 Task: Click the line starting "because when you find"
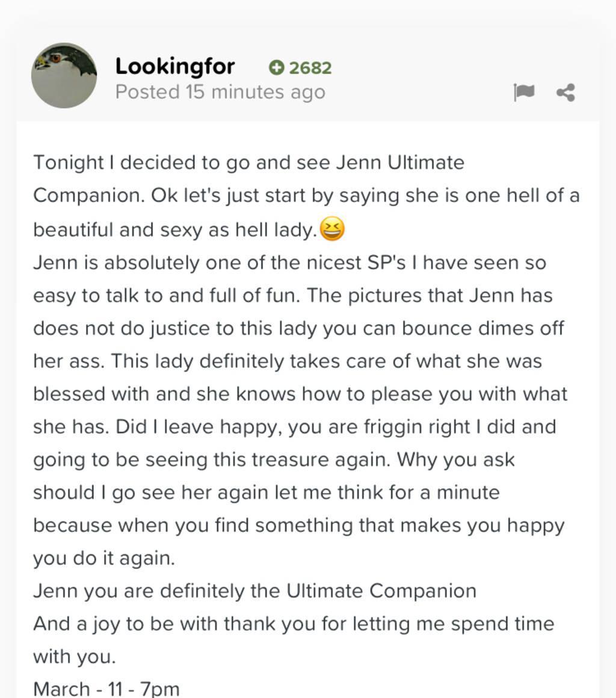pos(298,525)
